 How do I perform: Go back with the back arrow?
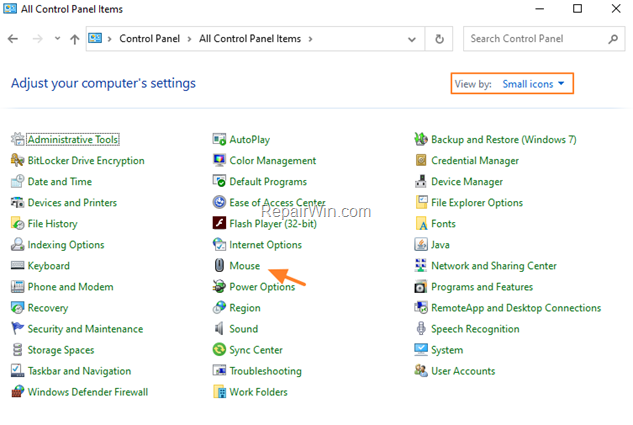click(13, 39)
